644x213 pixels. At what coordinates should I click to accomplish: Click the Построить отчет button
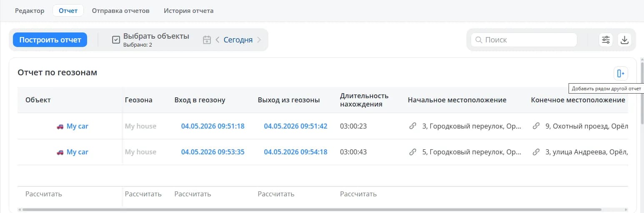pyautogui.click(x=50, y=40)
